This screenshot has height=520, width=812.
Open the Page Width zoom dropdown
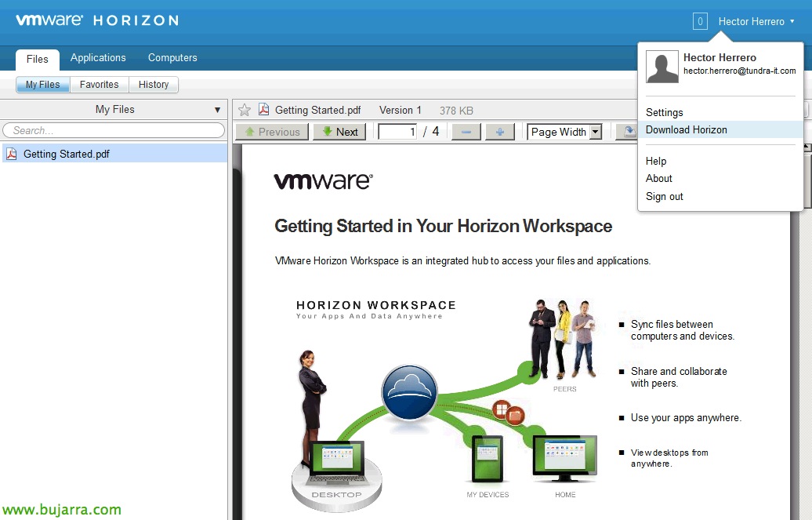point(564,132)
